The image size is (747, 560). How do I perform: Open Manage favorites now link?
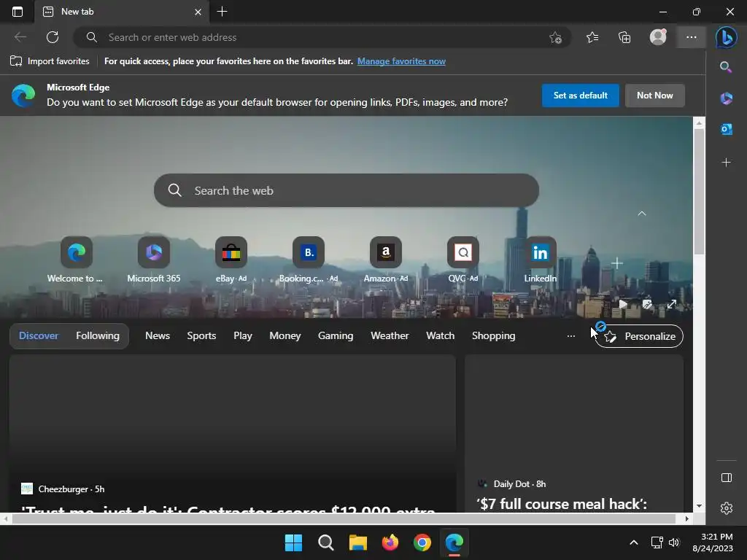[x=401, y=61]
